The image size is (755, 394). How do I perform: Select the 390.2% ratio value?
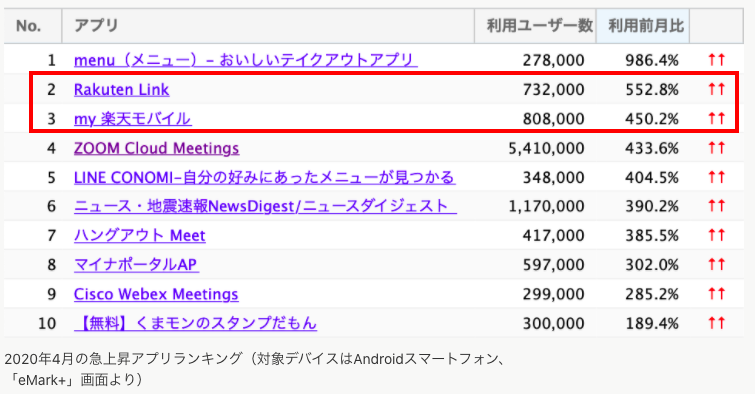click(x=652, y=206)
